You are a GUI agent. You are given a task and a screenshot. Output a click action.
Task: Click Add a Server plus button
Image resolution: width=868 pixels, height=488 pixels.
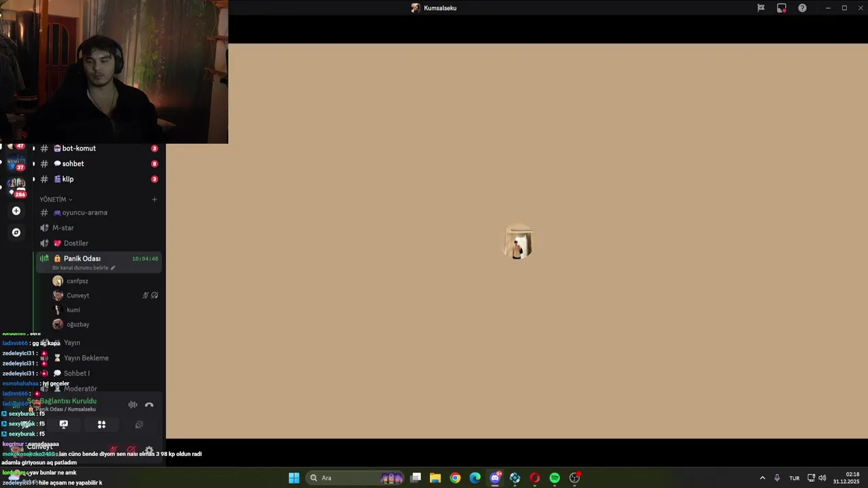click(x=16, y=211)
